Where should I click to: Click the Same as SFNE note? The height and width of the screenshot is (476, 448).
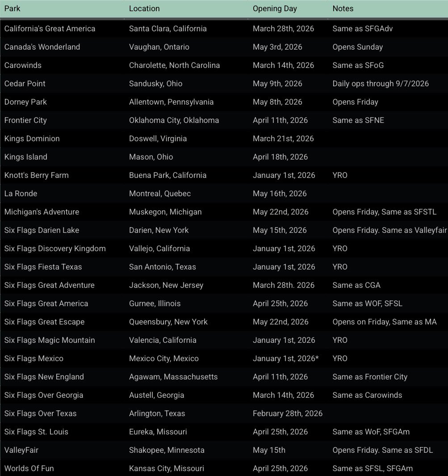[358, 120]
